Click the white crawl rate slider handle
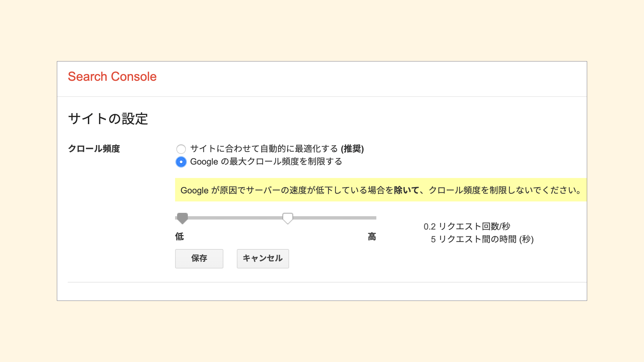Screen dimensions: 644x362 point(288,218)
